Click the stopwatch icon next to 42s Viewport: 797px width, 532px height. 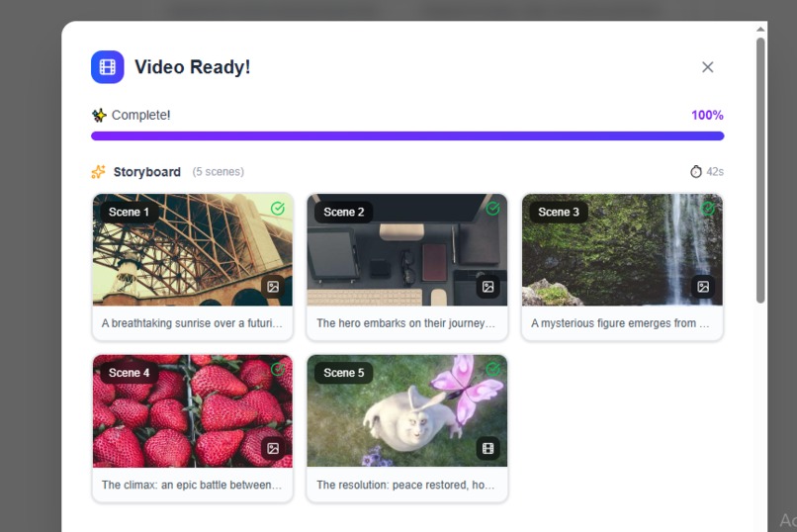click(x=695, y=172)
